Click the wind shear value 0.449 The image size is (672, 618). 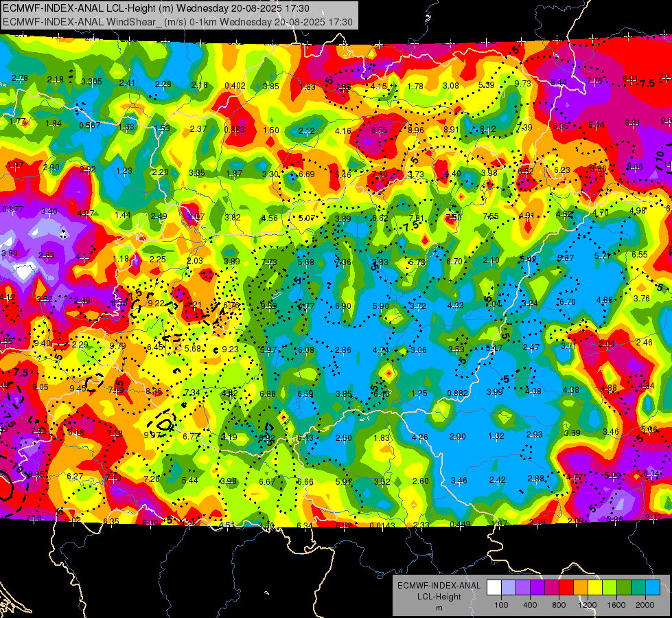pyautogui.click(x=461, y=524)
